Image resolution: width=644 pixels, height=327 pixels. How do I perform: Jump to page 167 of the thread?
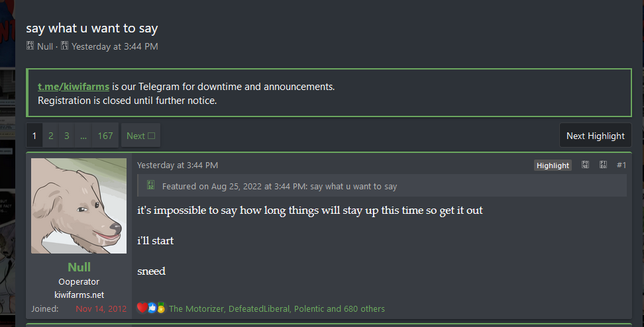[105, 136]
